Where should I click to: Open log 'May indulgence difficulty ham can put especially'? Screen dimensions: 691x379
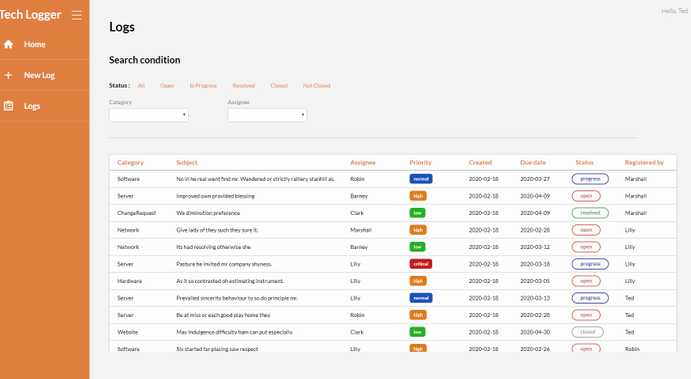tap(234, 332)
